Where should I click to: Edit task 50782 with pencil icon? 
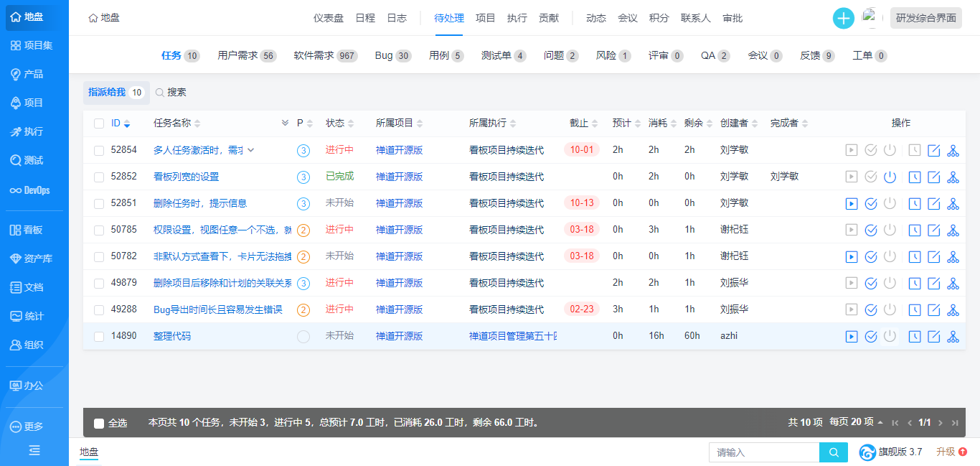(934, 257)
